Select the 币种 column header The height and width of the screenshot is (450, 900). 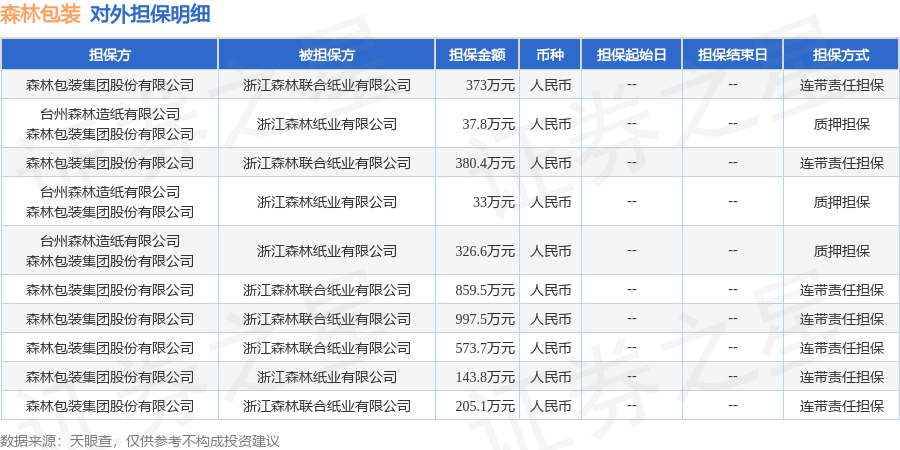coord(550,55)
